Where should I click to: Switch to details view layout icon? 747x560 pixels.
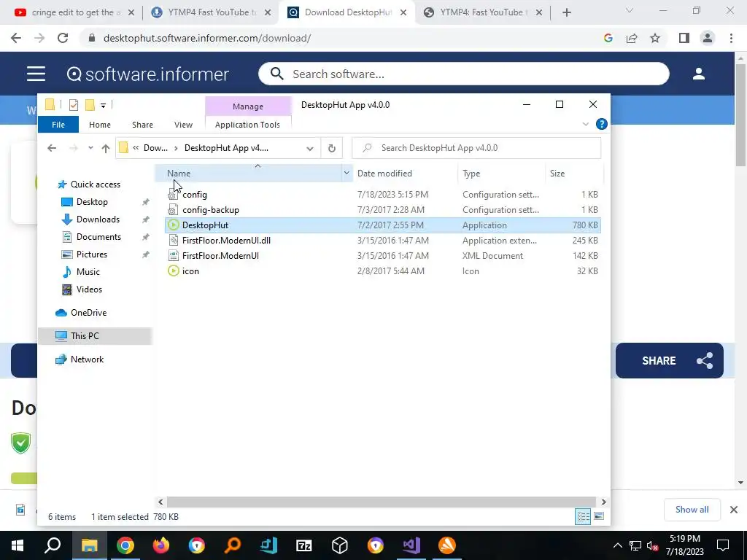(x=583, y=517)
